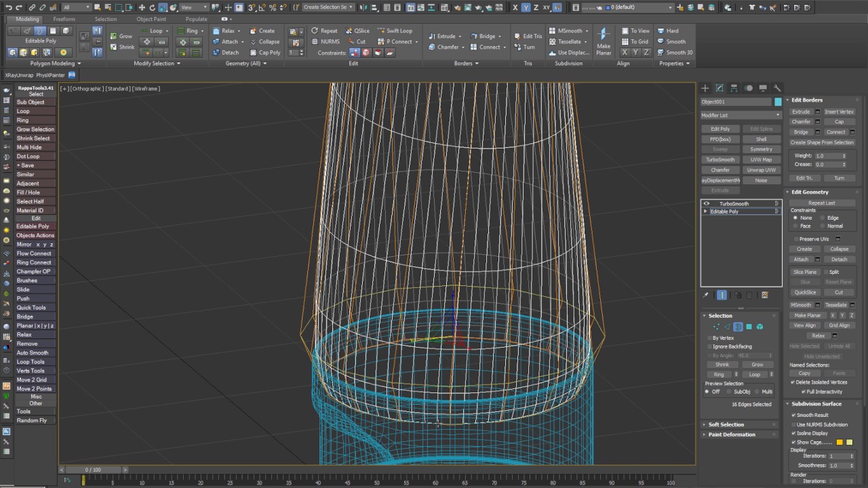Switch to the Object Paint ribbon tab
The height and width of the screenshot is (488, 868).
click(151, 19)
